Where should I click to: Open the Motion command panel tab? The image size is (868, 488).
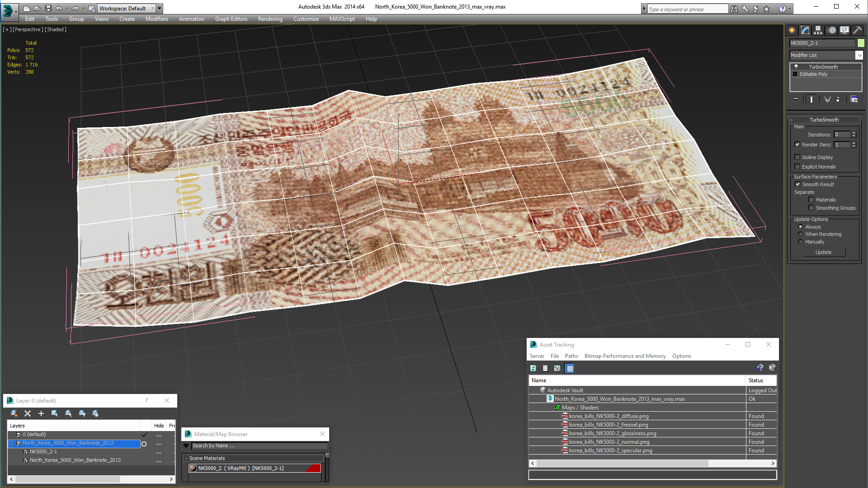[x=832, y=30]
